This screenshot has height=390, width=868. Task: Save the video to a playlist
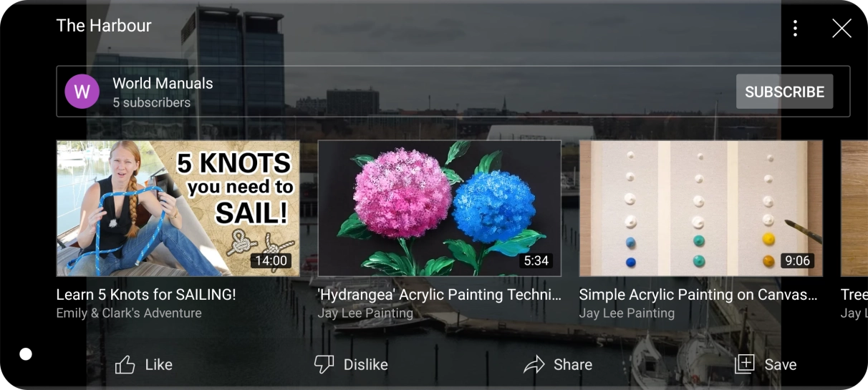pyautogui.click(x=766, y=364)
